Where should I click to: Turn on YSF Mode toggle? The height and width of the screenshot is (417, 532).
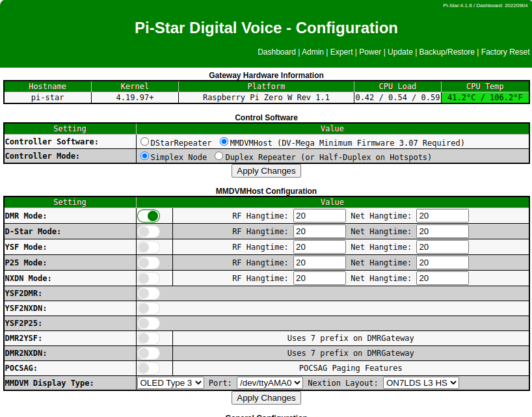click(148, 247)
